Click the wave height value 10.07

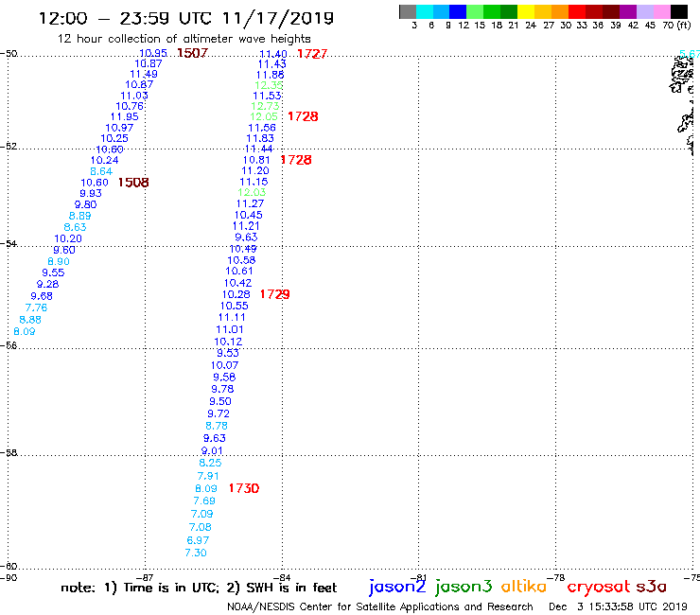tap(224, 365)
